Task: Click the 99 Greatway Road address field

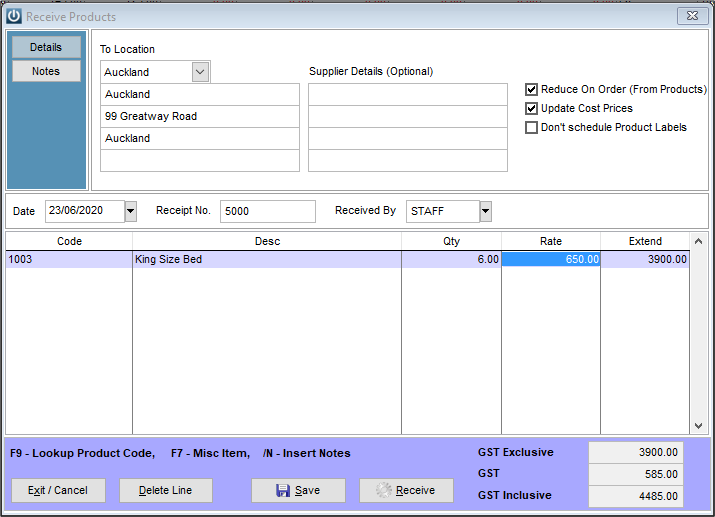Action: coord(200,116)
